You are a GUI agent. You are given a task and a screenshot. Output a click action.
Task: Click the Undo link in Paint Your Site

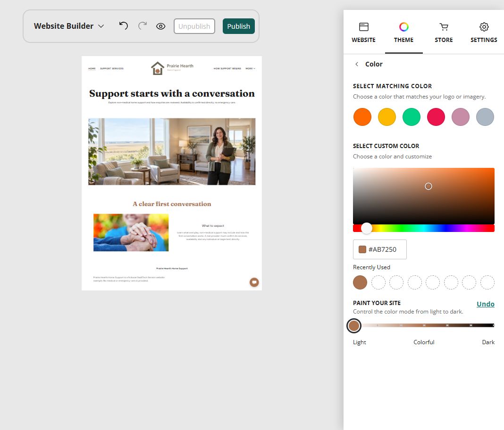point(485,304)
